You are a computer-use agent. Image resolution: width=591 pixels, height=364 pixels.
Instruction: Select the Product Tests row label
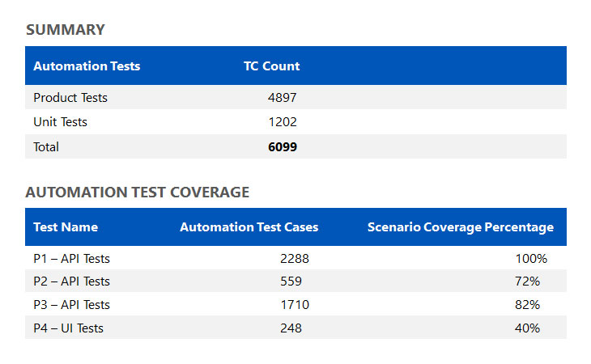70,98
